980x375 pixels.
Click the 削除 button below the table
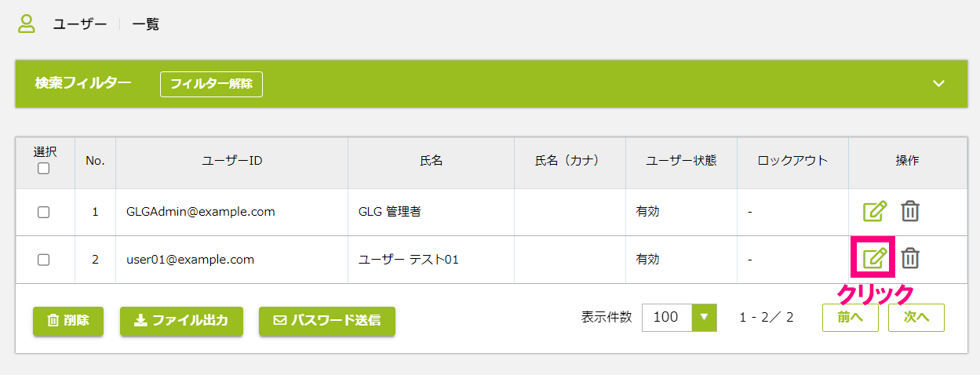[68, 320]
